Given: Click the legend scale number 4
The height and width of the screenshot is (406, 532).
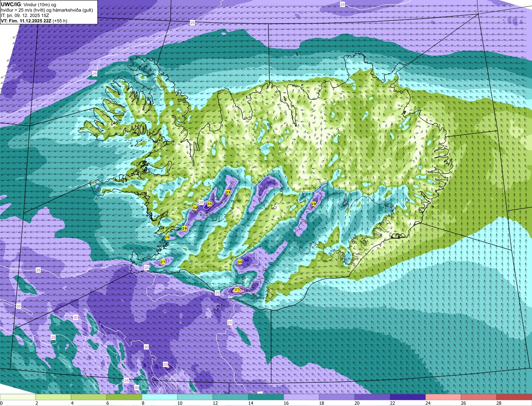Looking at the screenshot, I should [x=72, y=403].
